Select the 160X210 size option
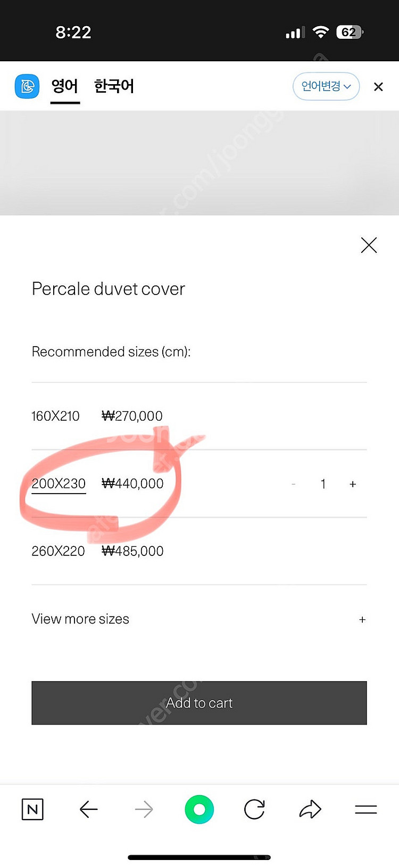Viewport: 399px width, 868px height. click(55, 416)
